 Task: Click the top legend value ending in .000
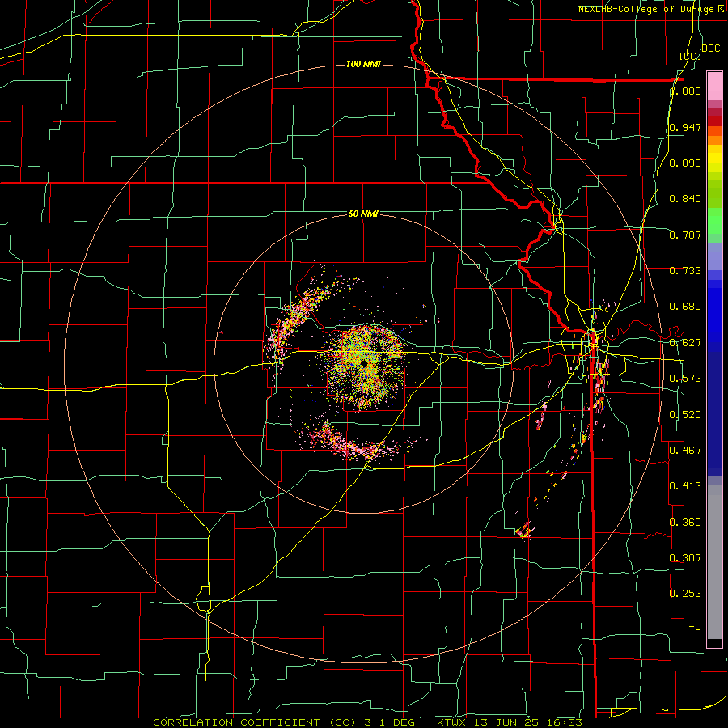click(685, 91)
